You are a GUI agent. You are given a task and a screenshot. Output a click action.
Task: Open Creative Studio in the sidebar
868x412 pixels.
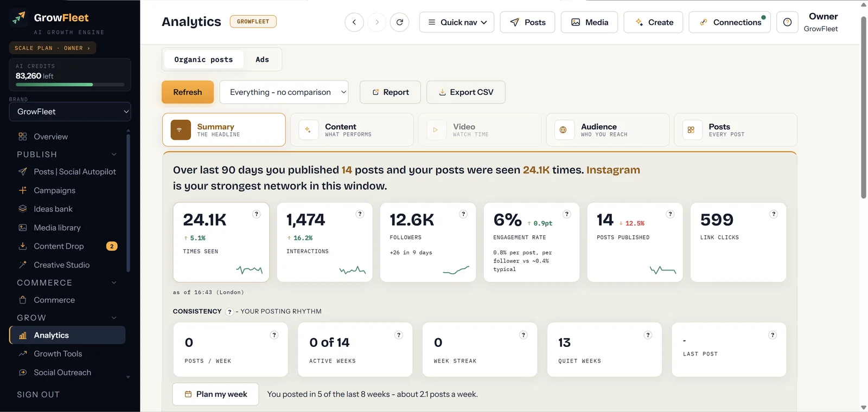point(67,265)
